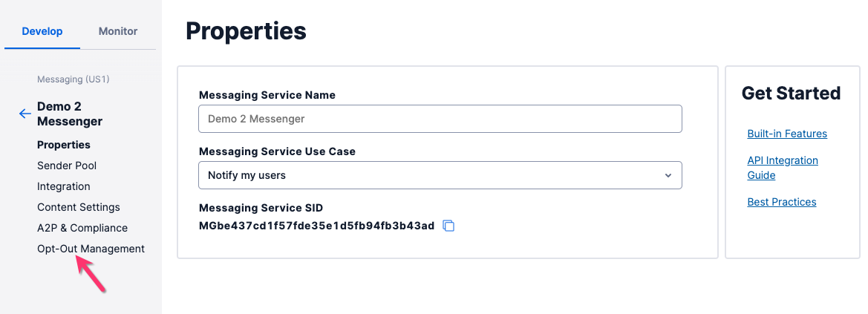The height and width of the screenshot is (314, 868).
Task: Select Demo 2 Messenger sidebar title
Action: click(x=70, y=114)
